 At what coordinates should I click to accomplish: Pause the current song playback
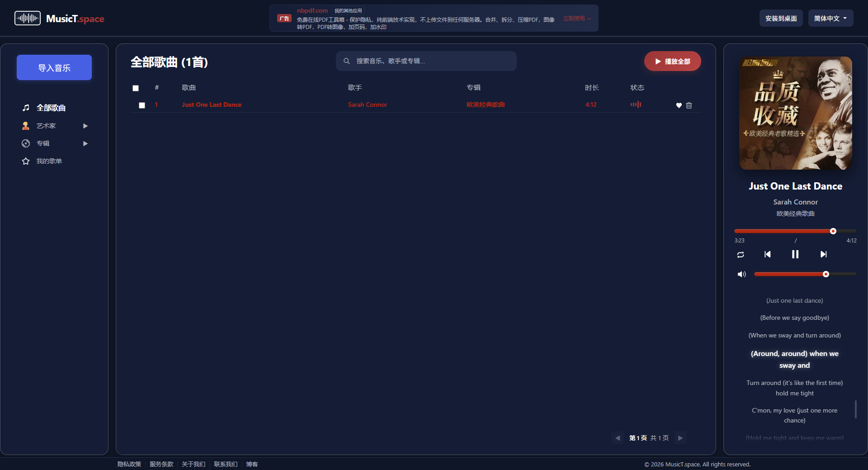pos(795,254)
